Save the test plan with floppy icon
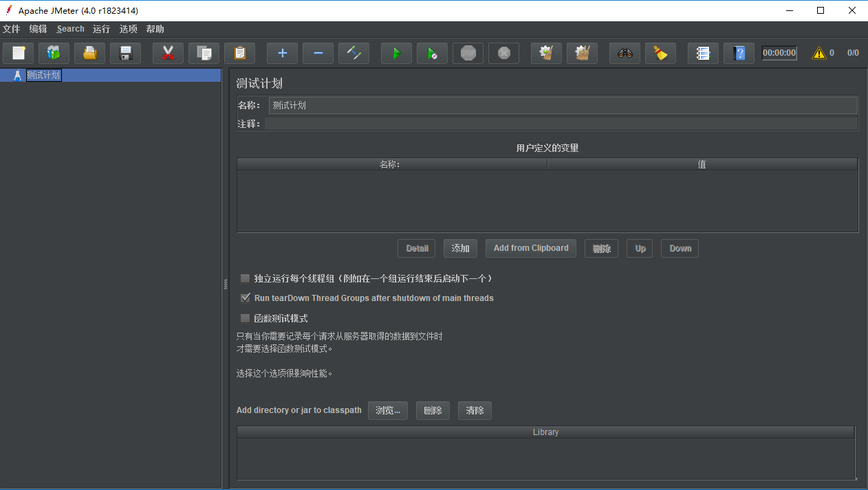 coord(126,53)
